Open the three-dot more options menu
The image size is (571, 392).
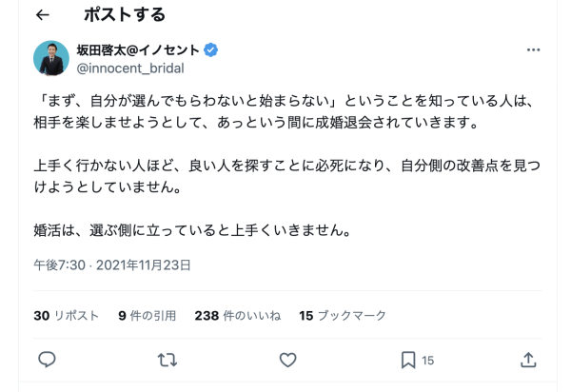tap(534, 50)
